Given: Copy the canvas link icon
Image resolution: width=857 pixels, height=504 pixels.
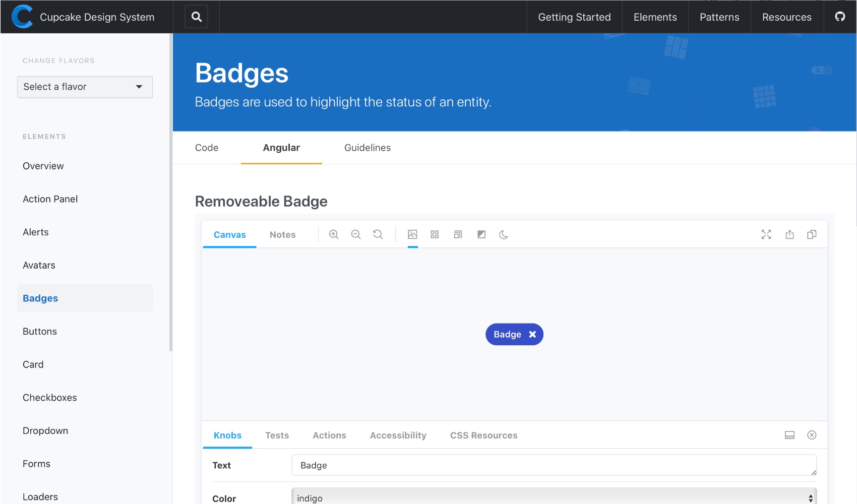Looking at the screenshot, I should click(812, 234).
